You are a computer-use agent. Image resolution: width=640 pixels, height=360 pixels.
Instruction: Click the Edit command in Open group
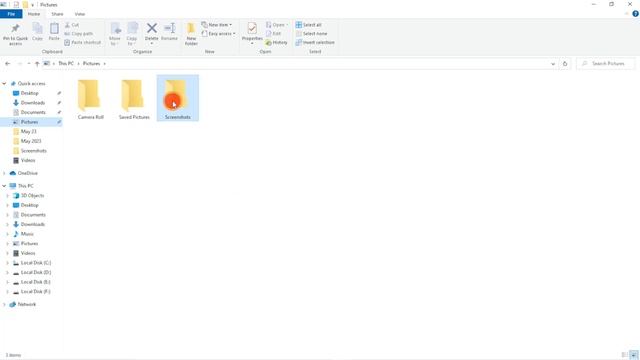[x=273, y=33]
